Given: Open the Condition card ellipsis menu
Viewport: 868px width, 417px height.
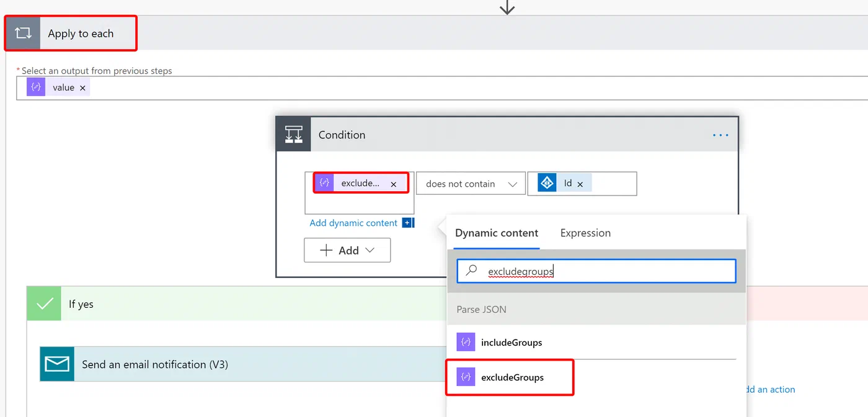Looking at the screenshot, I should coord(720,135).
